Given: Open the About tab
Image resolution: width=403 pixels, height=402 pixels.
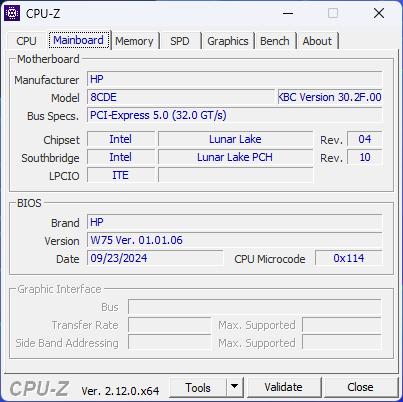Looking at the screenshot, I should click(x=317, y=41).
